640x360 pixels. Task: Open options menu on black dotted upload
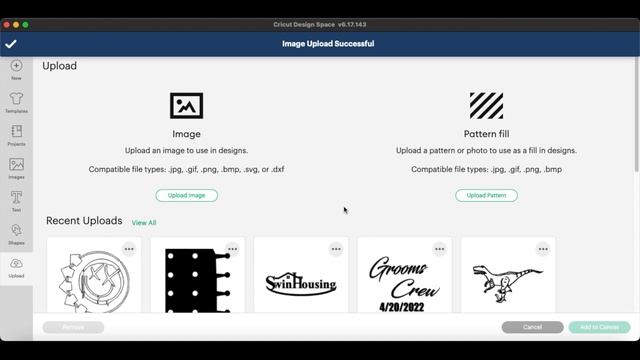click(233, 249)
